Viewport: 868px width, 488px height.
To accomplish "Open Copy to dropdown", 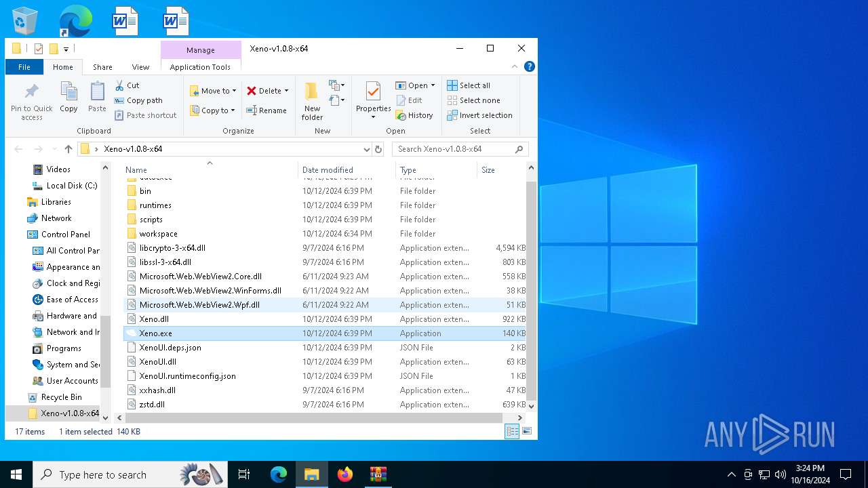I will coord(212,110).
